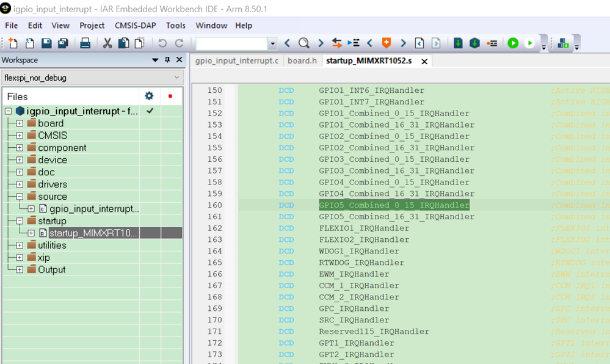The image size is (610, 364).
Task: Click the Go To line icon
Action: point(354,43)
